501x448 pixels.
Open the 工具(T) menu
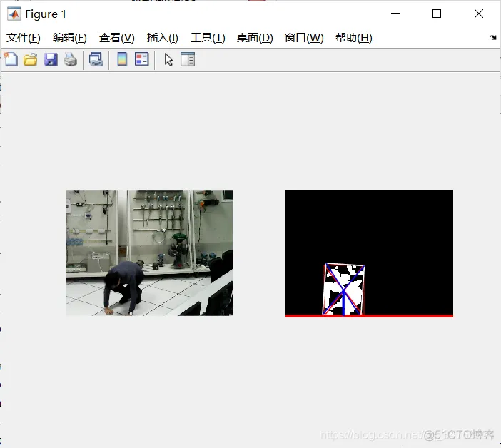pos(208,38)
